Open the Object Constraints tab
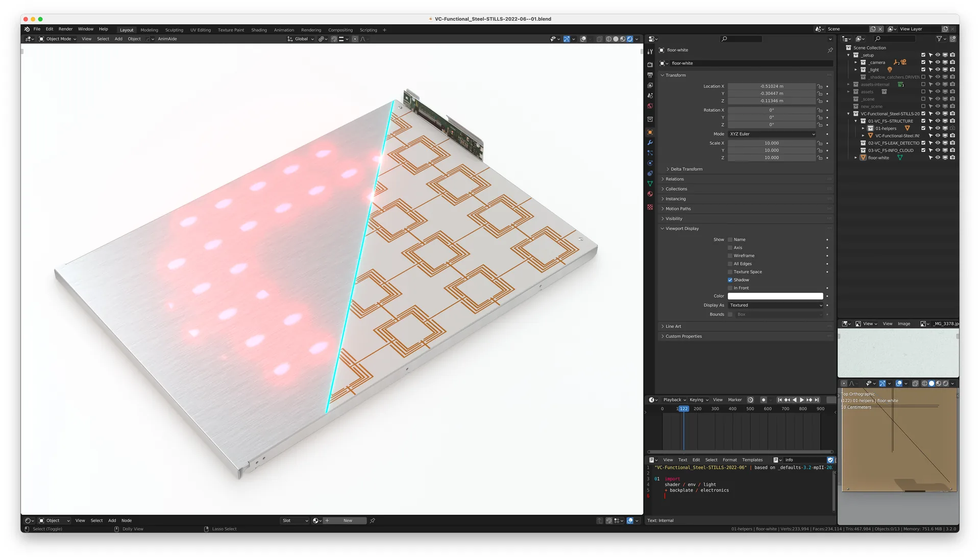This screenshot has height=560, width=980. 650,173
